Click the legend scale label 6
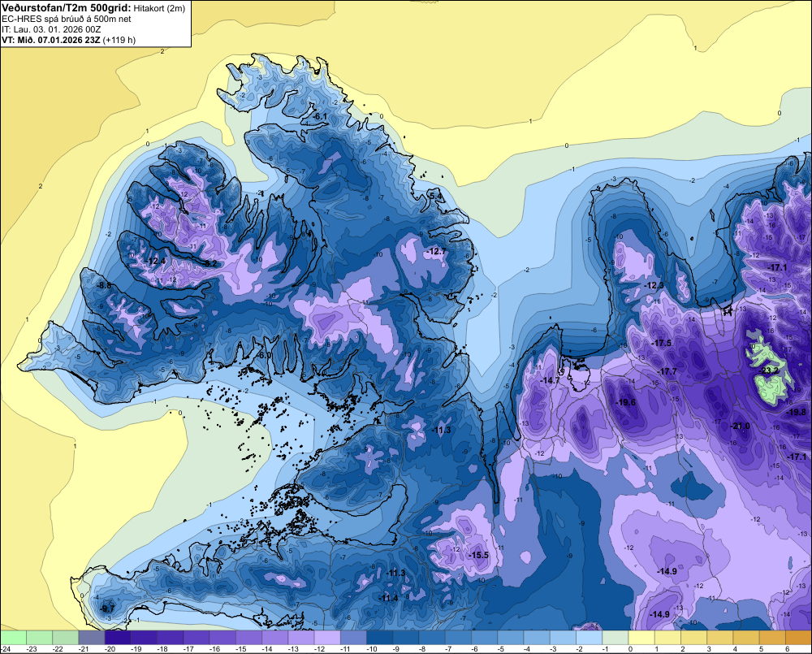The width and height of the screenshot is (812, 654). (x=788, y=649)
